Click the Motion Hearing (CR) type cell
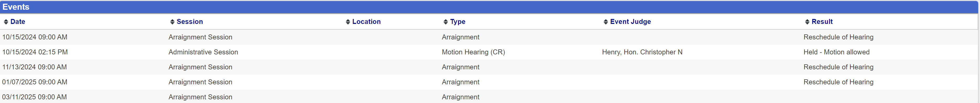The height and width of the screenshot is (103, 980). [x=473, y=52]
